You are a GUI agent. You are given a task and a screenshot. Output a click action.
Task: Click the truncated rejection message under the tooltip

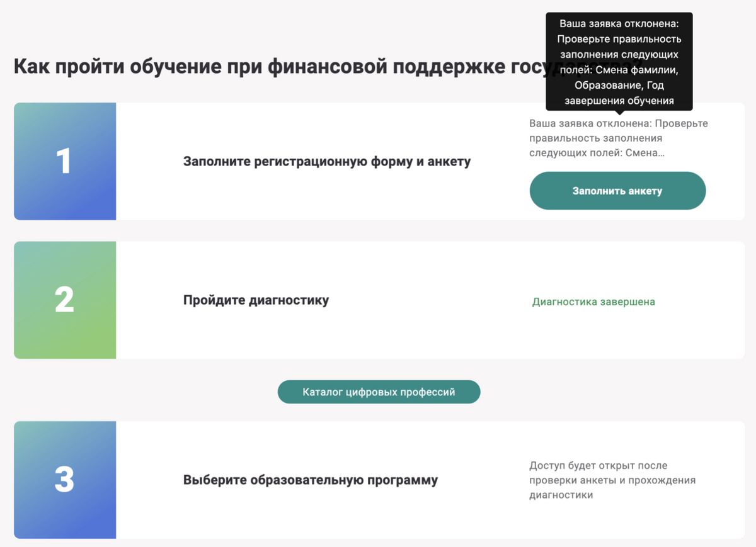[x=618, y=138]
